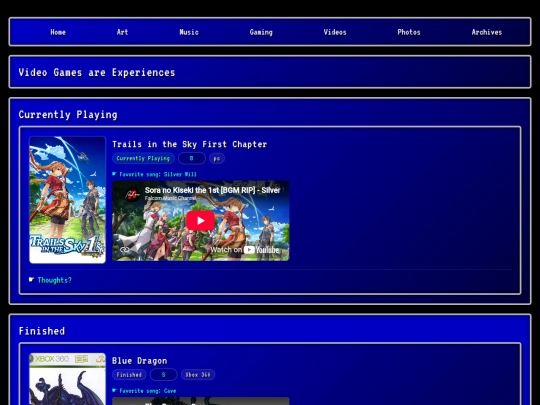Open the Sora no Kiseki video title
Screen dimensions: 540x405
212,190
